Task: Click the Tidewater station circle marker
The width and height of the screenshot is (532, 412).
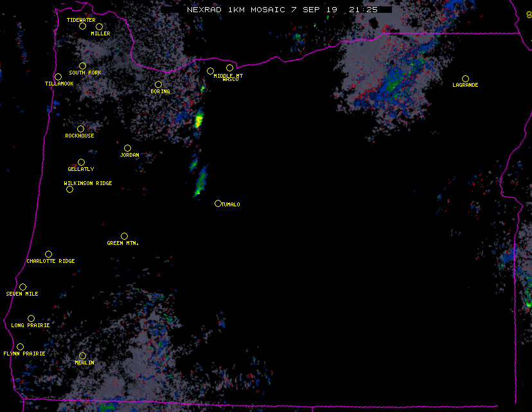Action: click(x=82, y=26)
